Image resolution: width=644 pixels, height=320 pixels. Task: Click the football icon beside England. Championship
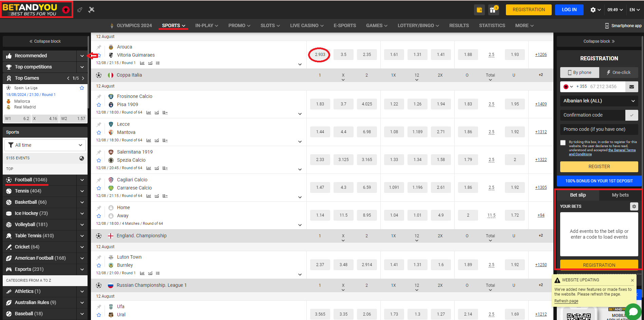pyautogui.click(x=99, y=236)
